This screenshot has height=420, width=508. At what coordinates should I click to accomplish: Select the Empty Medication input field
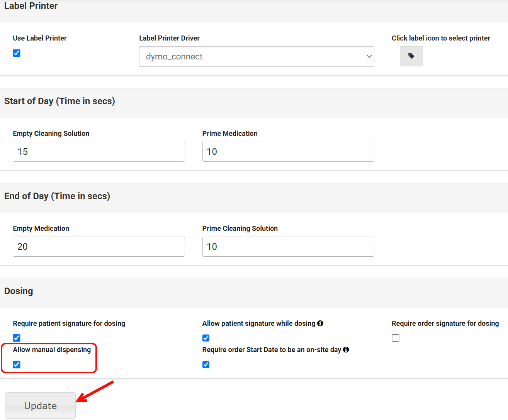99,247
